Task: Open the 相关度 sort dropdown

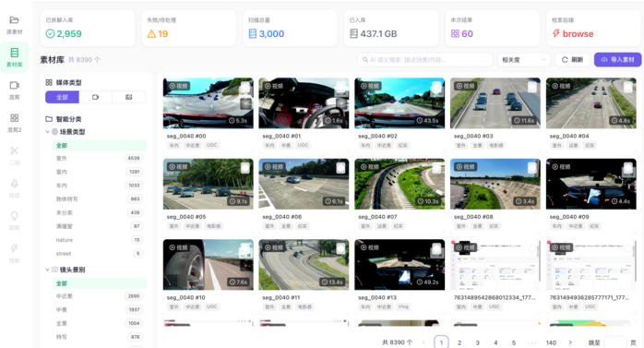Action: [524, 60]
